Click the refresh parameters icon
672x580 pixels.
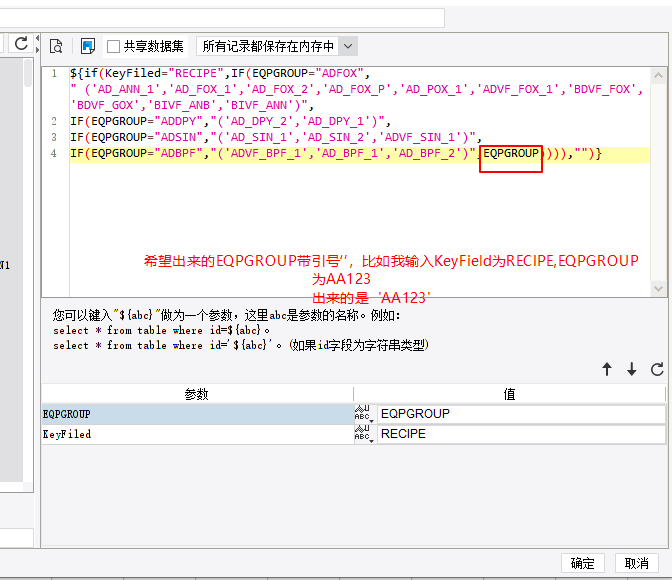coord(657,369)
